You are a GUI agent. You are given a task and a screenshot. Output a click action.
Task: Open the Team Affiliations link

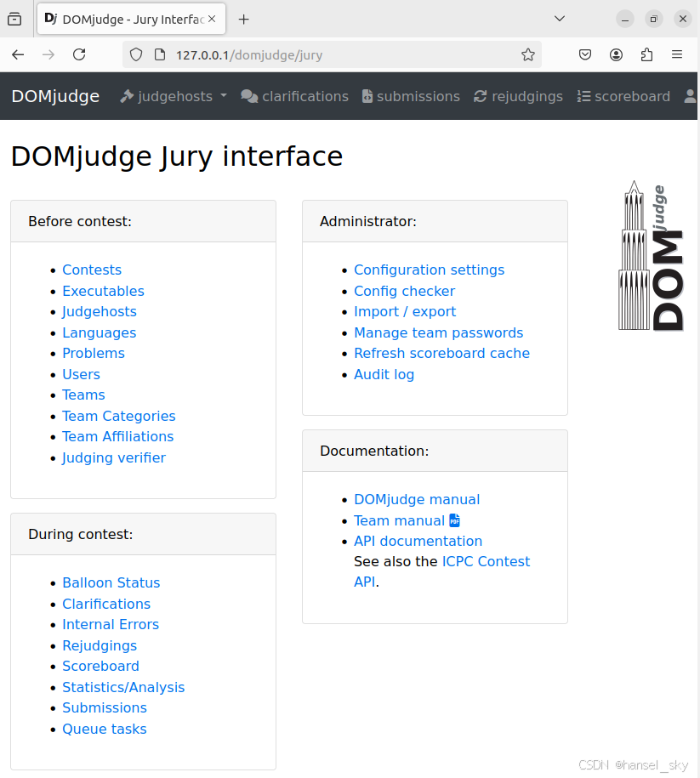117,437
